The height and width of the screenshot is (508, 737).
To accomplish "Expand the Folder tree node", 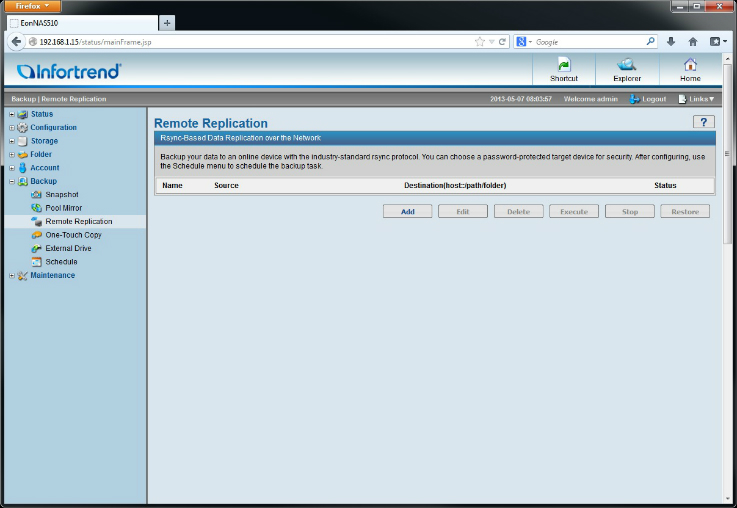I will pos(12,155).
